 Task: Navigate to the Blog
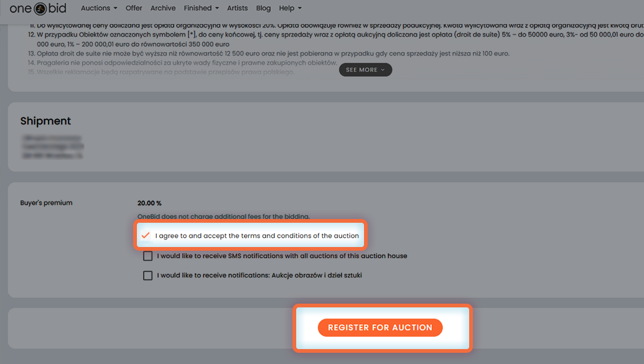click(x=263, y=8)
